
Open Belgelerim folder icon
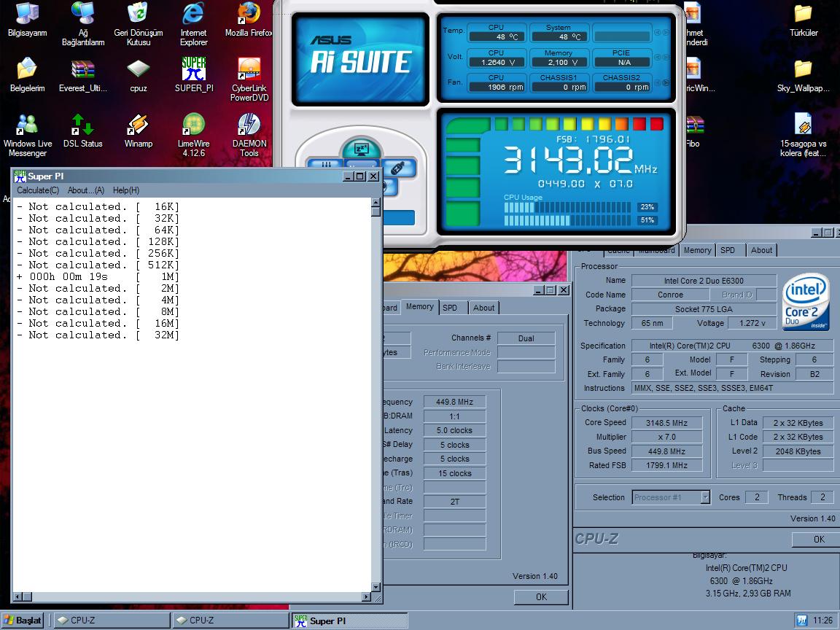click(27, 75)
